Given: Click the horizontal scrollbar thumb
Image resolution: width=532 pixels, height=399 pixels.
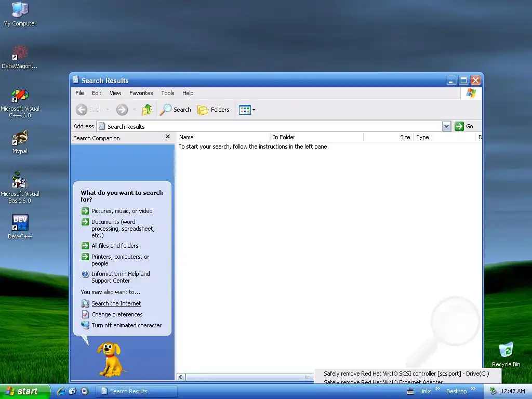Looking at the screenshot, I should click(249, 377).
